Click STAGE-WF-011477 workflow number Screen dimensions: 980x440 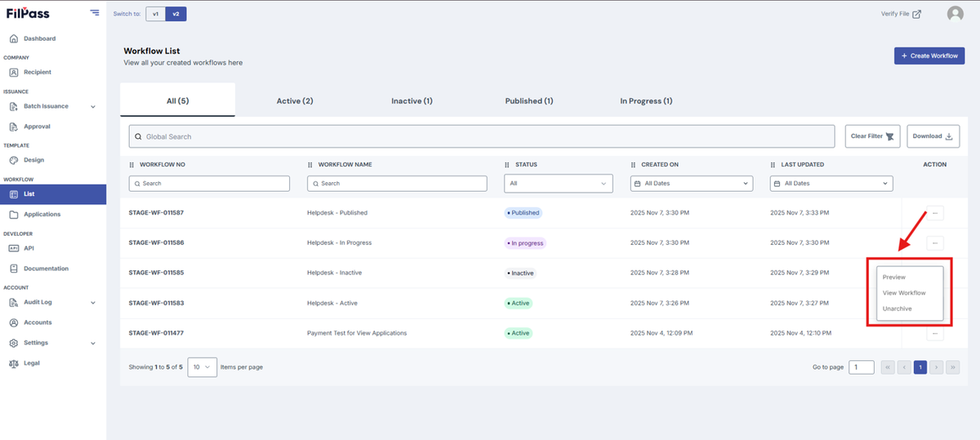156,333
